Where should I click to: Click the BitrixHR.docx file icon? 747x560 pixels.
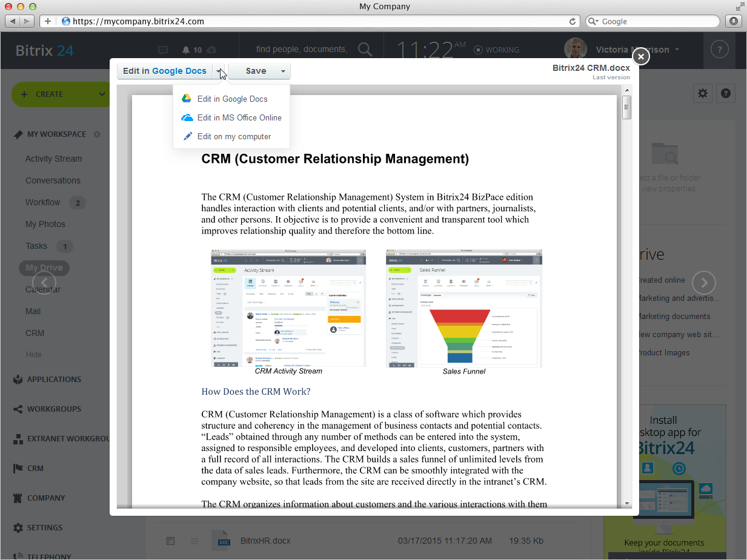221,541
